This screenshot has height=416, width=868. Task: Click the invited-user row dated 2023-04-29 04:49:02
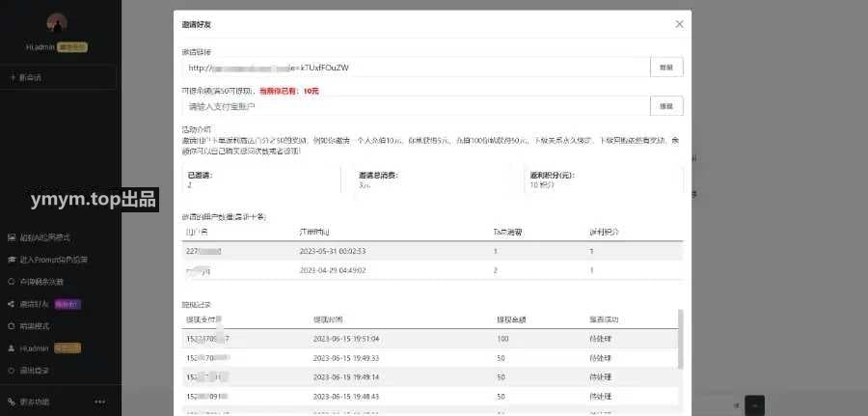click(x=432, y=270)
